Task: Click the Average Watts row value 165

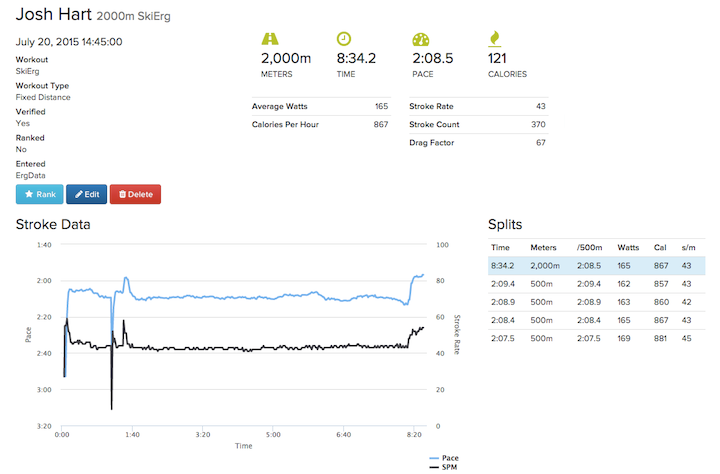Action: 381,105
